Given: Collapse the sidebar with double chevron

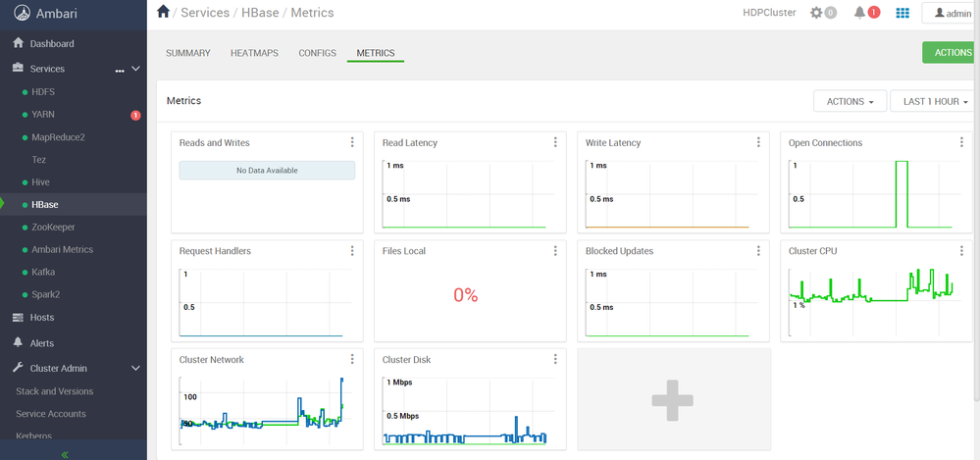Looking at the screenshot, I should 65,454.
